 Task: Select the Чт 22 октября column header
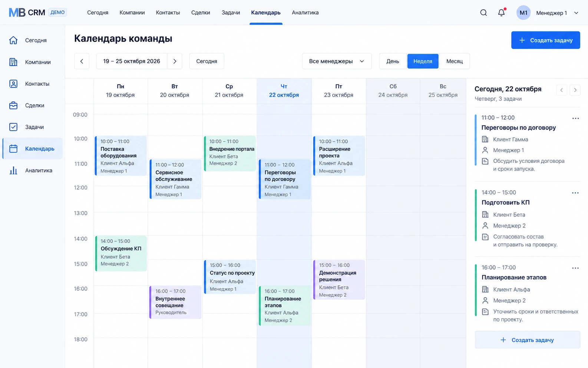point(284,91)
